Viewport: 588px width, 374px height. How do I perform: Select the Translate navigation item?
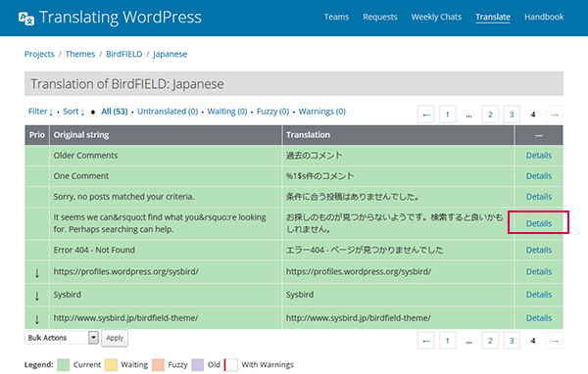click(493, 17)
